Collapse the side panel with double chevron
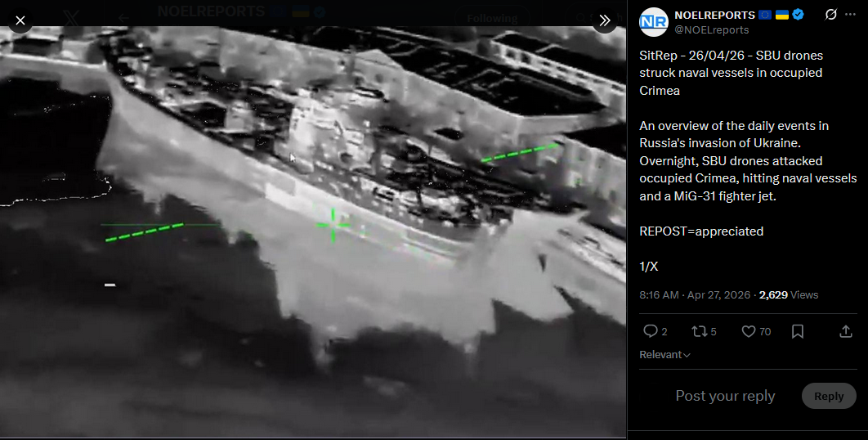The height and width of the screenshot is (440, 868). (605, 20)
